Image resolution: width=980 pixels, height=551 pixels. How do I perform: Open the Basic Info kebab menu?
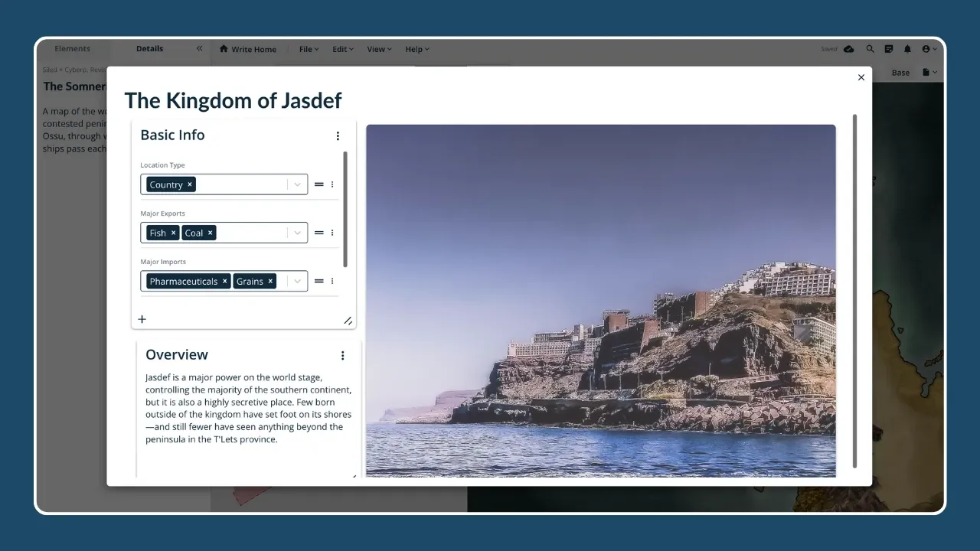point(338,135)
